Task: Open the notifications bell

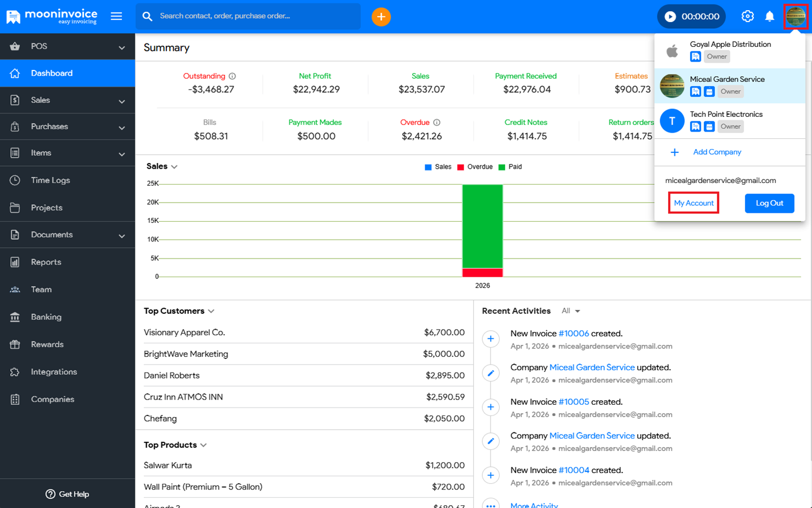Action: click(x=769, y=16)
